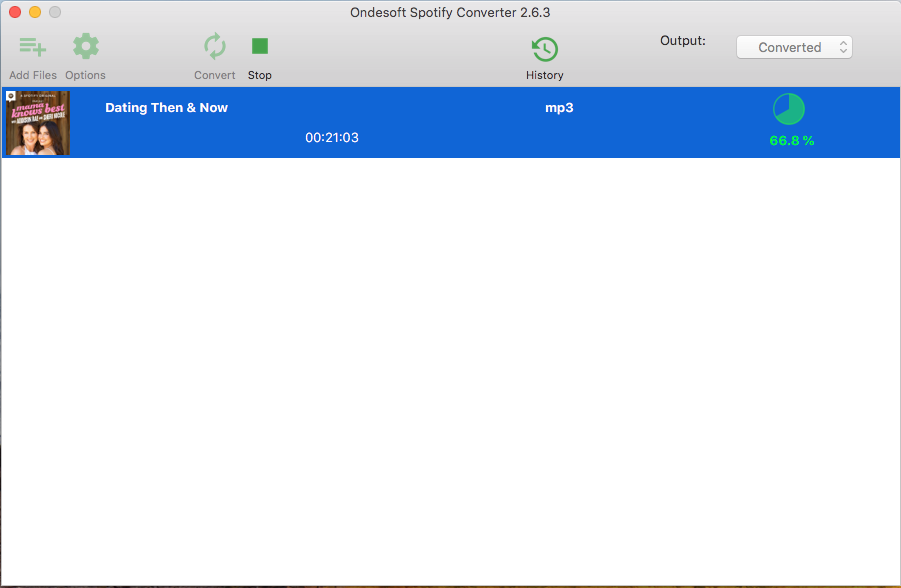Open the Output dropdown set to Converted
Viewport: 901px width, 588px height.
(794, 47)
